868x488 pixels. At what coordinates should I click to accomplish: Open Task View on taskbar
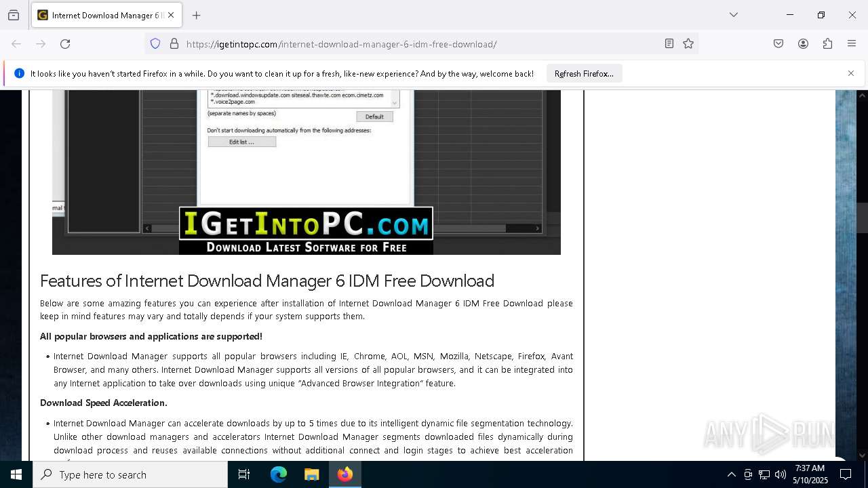pos(244,474)
